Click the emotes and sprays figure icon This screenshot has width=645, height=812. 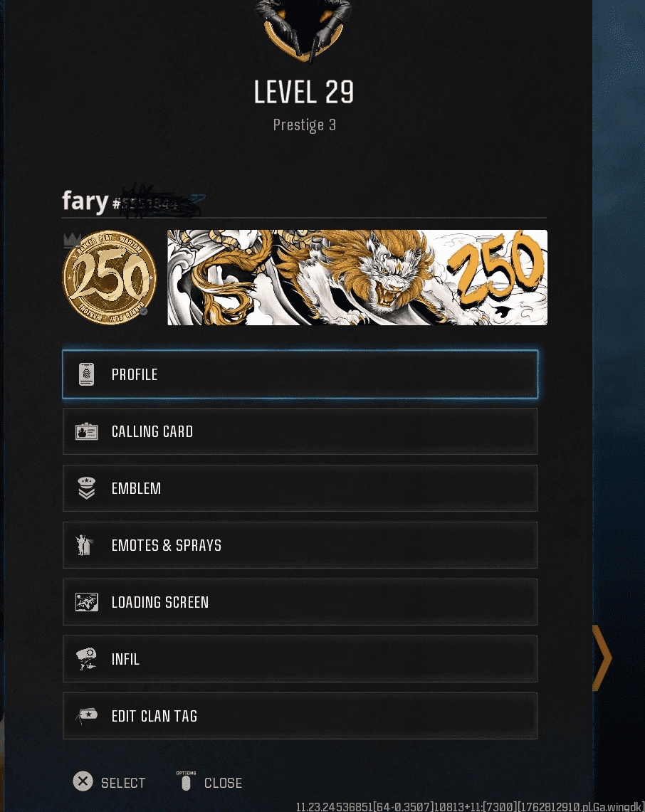pos(85,545)
